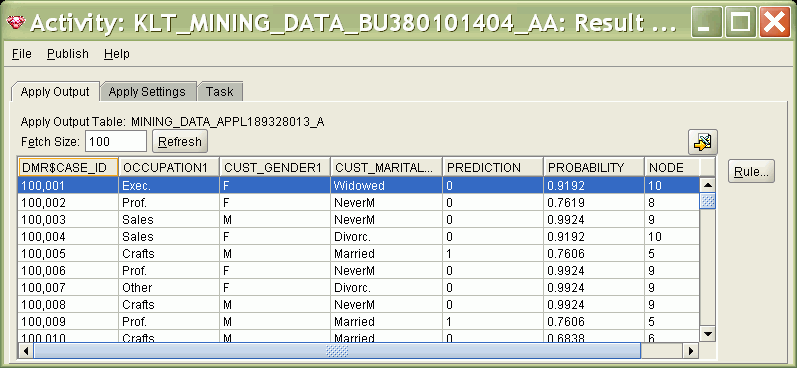Click horizontal scrollbar right arrow
The image size is (797, 368).
(x=690, y=350)
